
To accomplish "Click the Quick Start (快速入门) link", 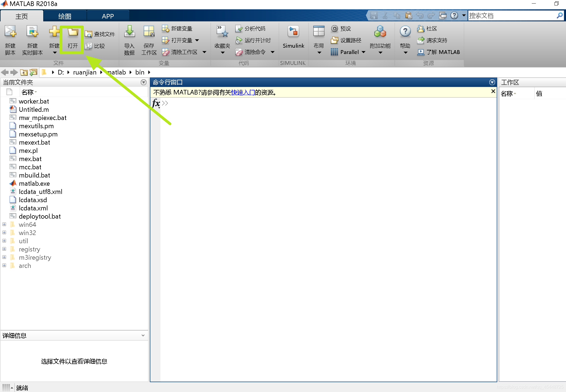I will click(x=243, y=92).
